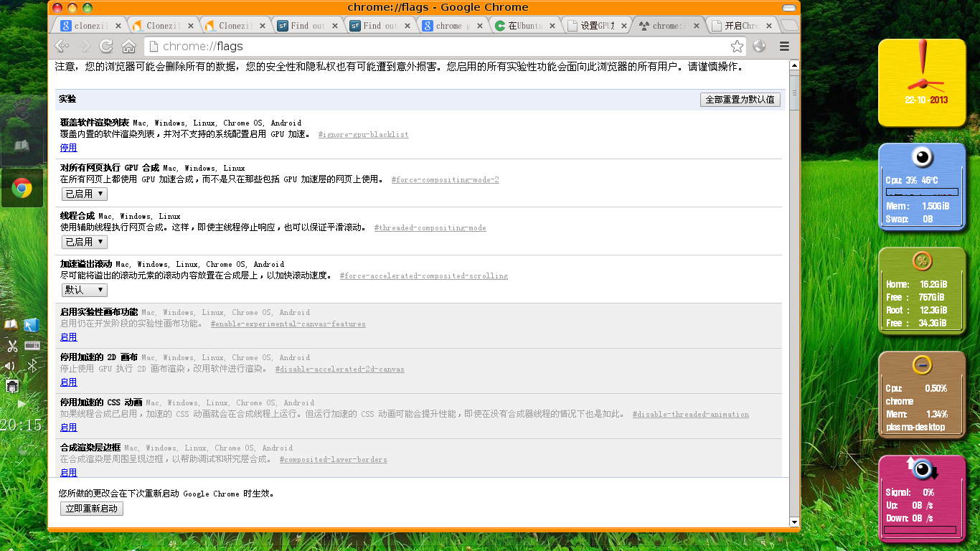Switch to the 在Ubuntu tab
The width and height of the screenshot is (980, 551).
coord(525,26)
